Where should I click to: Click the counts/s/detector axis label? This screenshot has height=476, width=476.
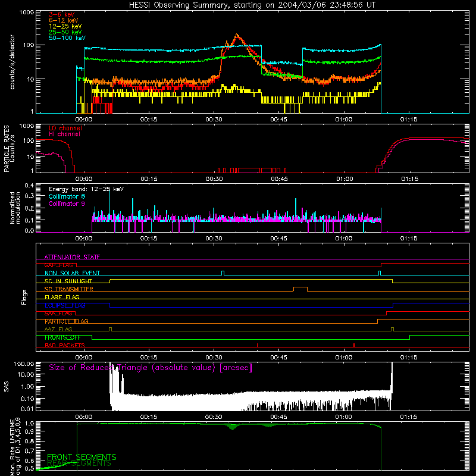pos(12,62)
